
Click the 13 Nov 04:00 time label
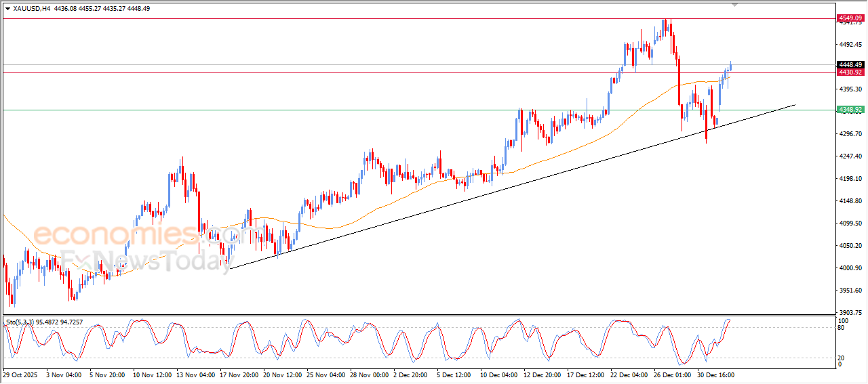click(x=195, y=375)
